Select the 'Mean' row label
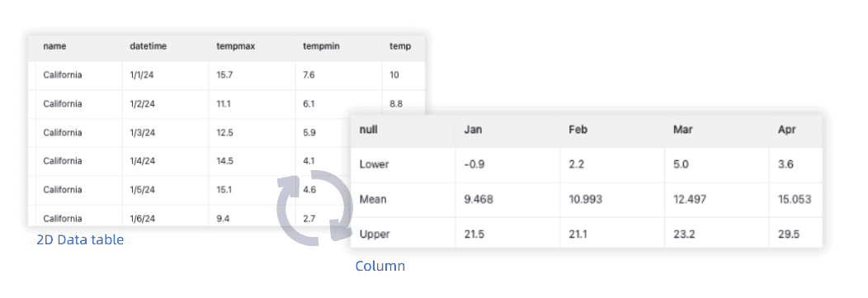 point(373,200)
